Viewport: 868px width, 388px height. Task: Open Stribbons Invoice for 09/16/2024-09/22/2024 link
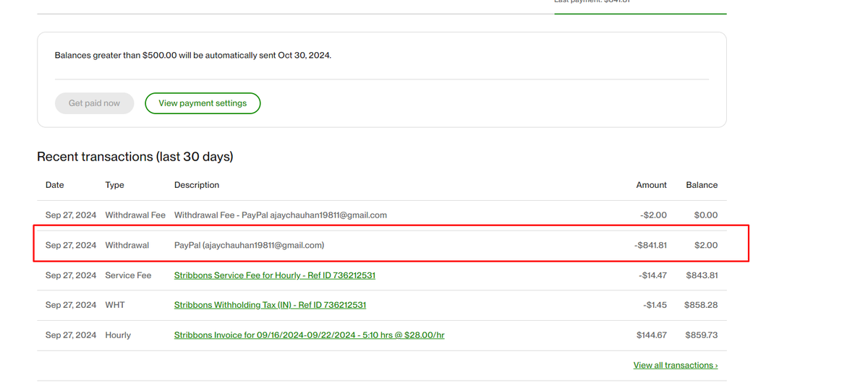[x=310, y=335]
